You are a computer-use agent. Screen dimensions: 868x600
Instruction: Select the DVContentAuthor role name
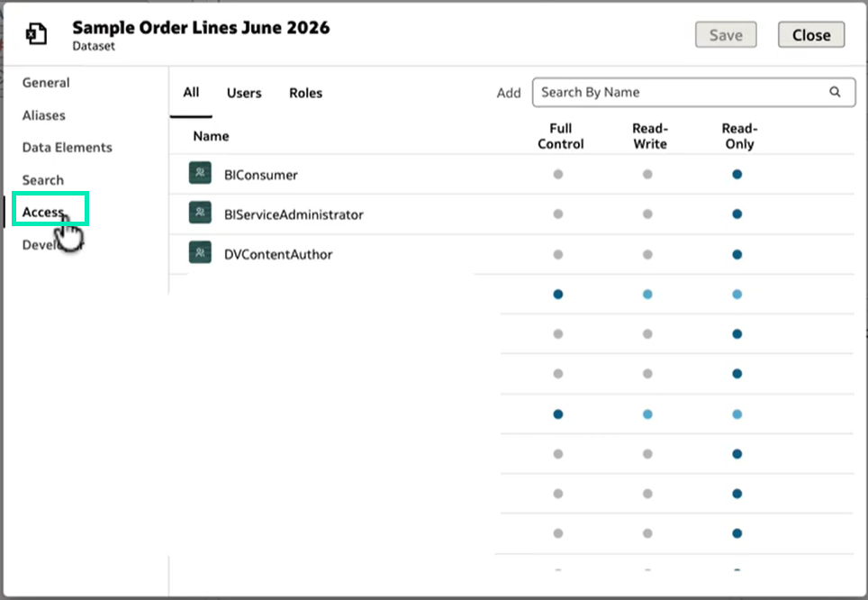pyautogui.click(x=278, y=255)
